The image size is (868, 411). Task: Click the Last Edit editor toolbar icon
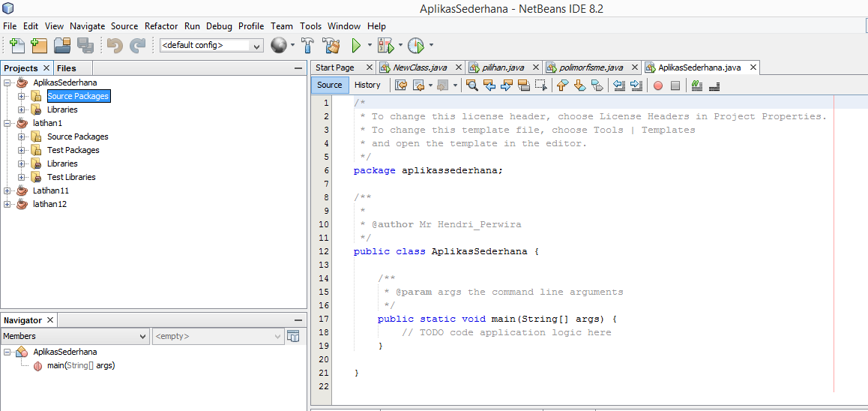401,85
